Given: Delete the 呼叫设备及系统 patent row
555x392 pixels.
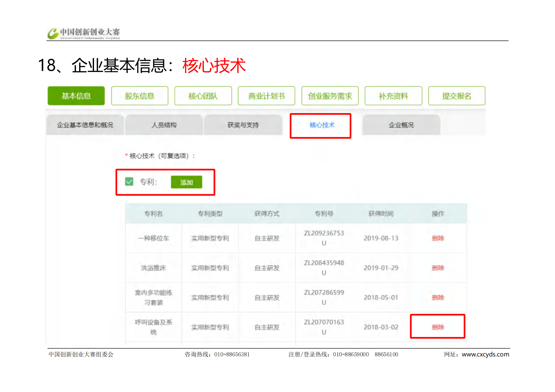Looking at the screenshot, I should [x=438, y=327].
